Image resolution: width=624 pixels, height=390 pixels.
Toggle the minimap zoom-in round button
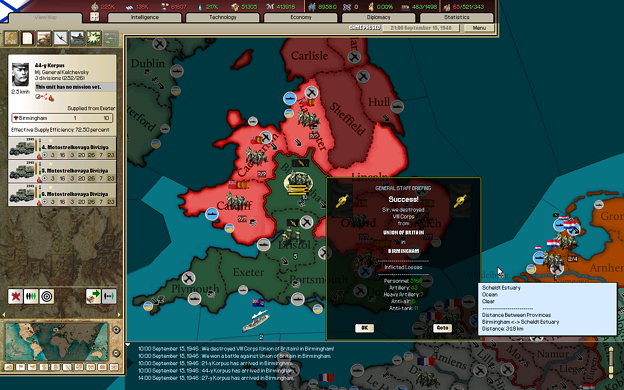click(116, 330)
